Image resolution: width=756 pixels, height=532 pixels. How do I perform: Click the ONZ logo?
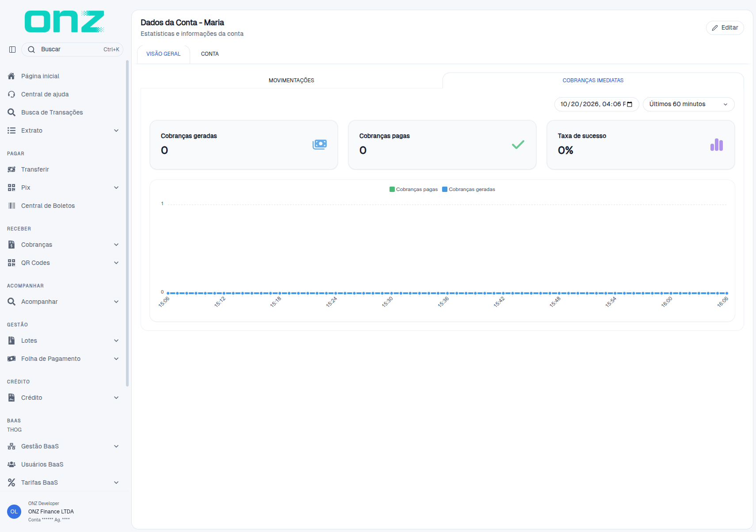(x=65, y=21)
